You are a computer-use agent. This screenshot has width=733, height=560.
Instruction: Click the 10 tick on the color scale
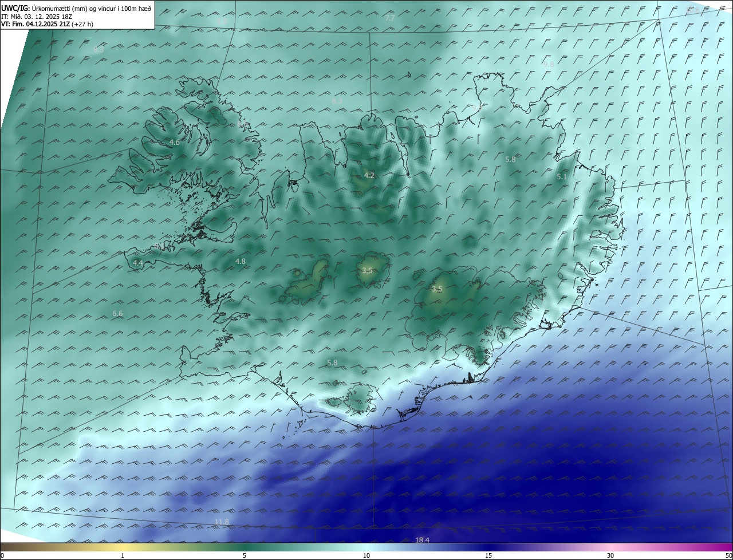[x=366, y=555]
